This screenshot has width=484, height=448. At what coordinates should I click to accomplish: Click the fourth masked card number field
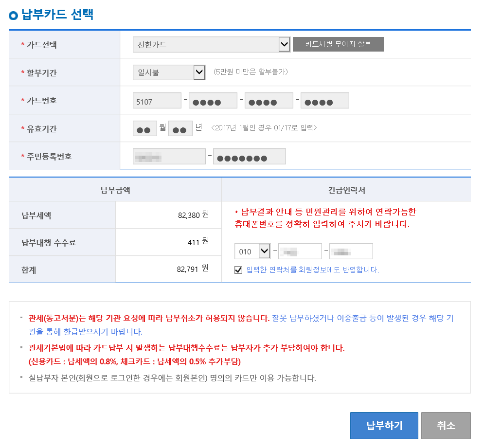(325, 101)
